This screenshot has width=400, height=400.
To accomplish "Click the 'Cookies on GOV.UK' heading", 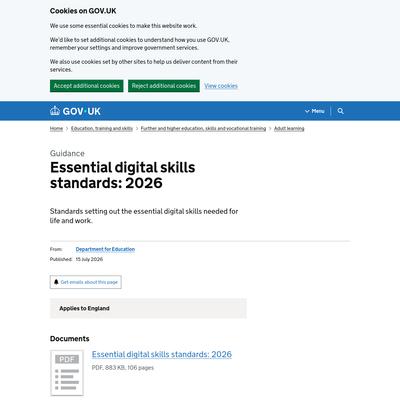I will [83, 11].
